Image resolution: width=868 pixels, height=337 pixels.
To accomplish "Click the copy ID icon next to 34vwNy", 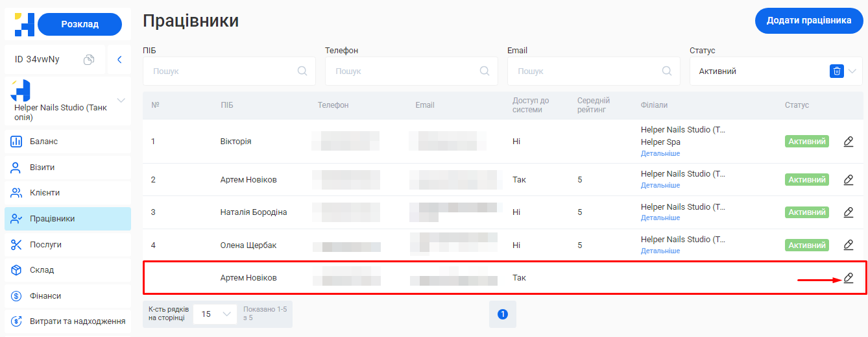I will click(x=89, y=60).
